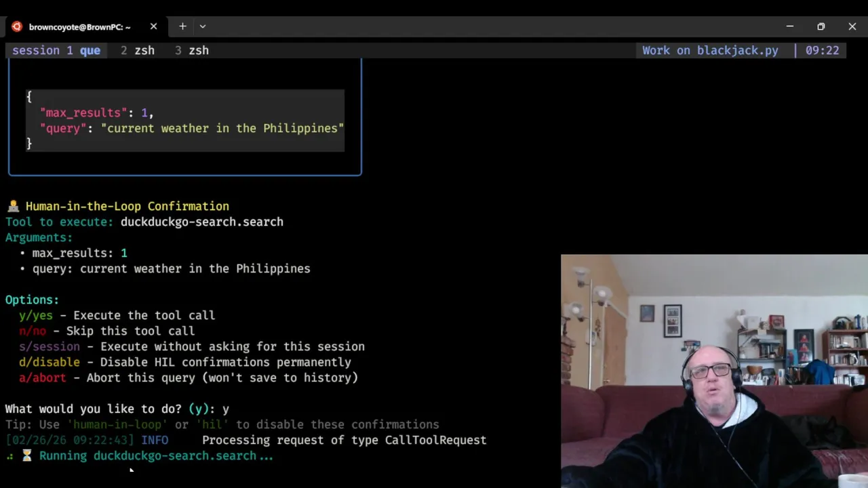Screen dimensions: 868x488
Task: Click the 'y/yes' option line
Action: tap(117, 315)
